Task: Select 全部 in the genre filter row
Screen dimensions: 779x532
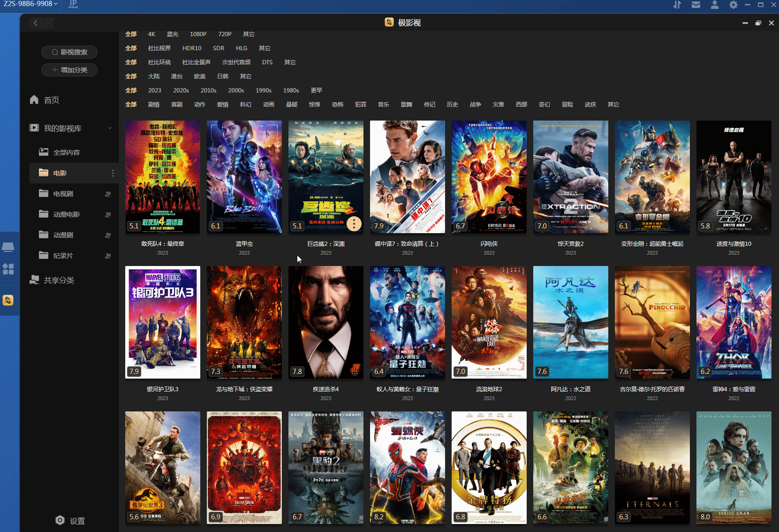Action: (x=131, y=105)
